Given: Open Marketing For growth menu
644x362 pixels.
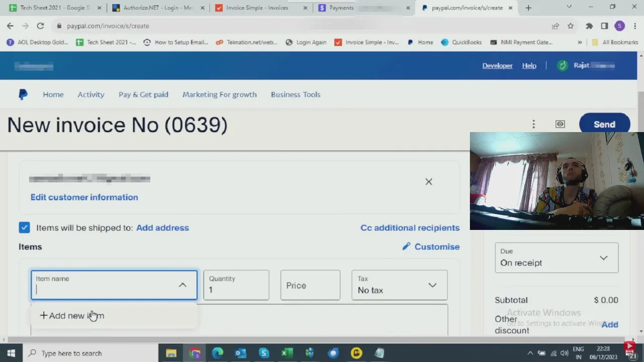Looking at the screenshot, I should (219, 95).
